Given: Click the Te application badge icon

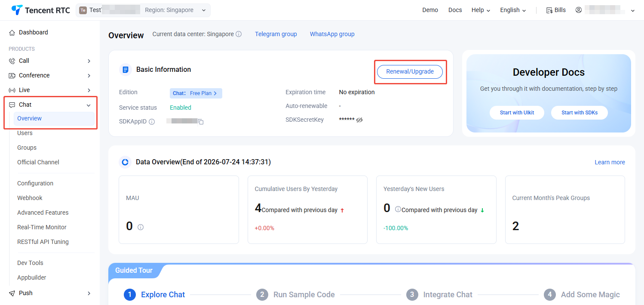Looking at the screenshot, I should click(x=83, y=10).
